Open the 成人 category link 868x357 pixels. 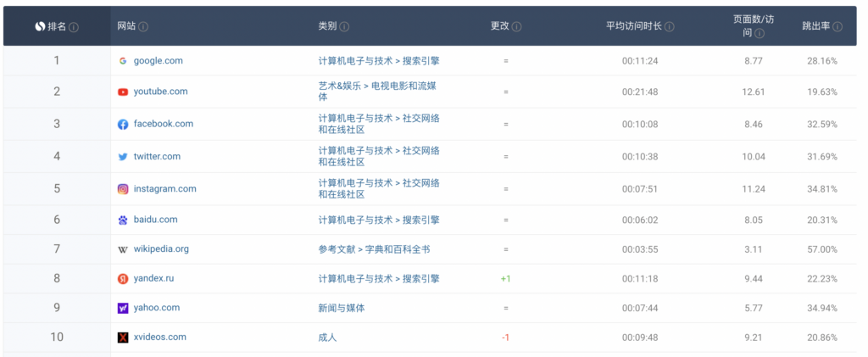327,337
